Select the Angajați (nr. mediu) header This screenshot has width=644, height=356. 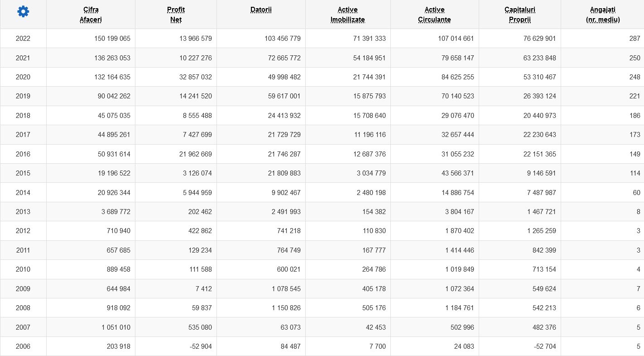click(603, 15)
